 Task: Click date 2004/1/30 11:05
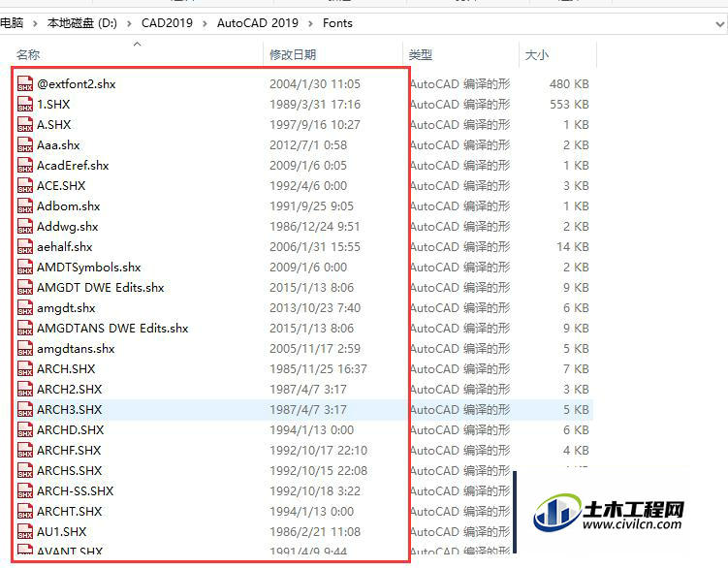[x=315, y=84]
